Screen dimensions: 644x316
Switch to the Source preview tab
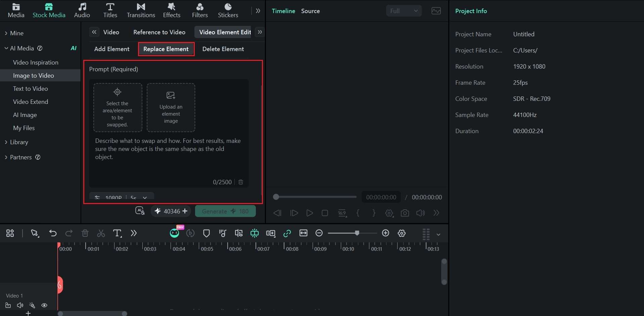click(x=310, y=11)
